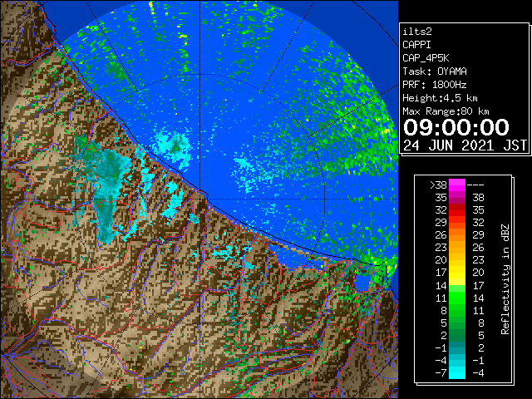Click the radar center where crosshair lines meet
The width and height of the screenshot is (532, 399).
[199, 199]
